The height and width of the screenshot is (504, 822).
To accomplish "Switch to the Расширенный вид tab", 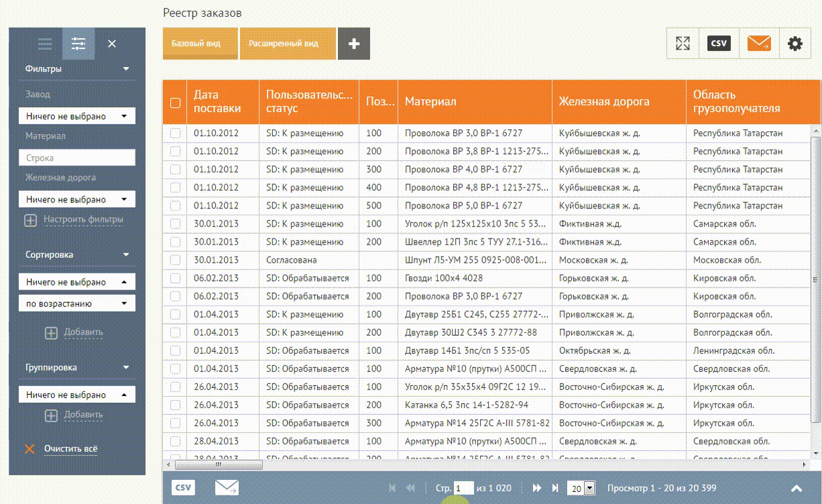I will tap(287, 44).
